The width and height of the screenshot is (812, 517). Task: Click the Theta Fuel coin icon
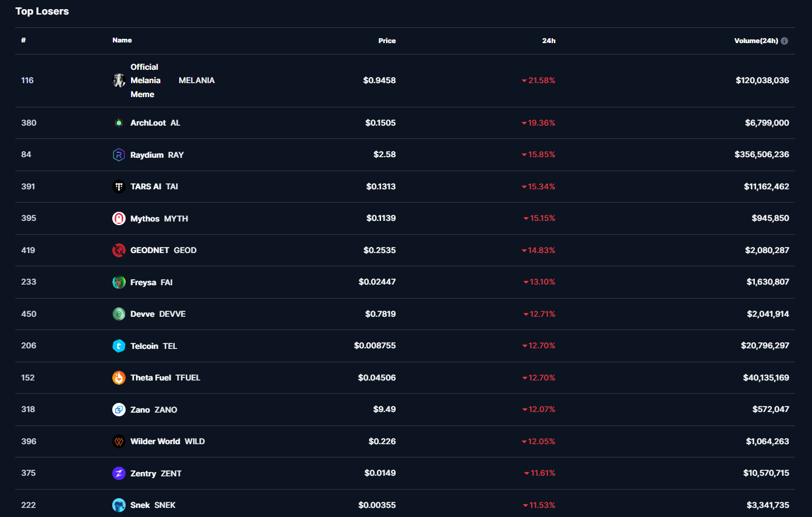(x=119, y=377)
